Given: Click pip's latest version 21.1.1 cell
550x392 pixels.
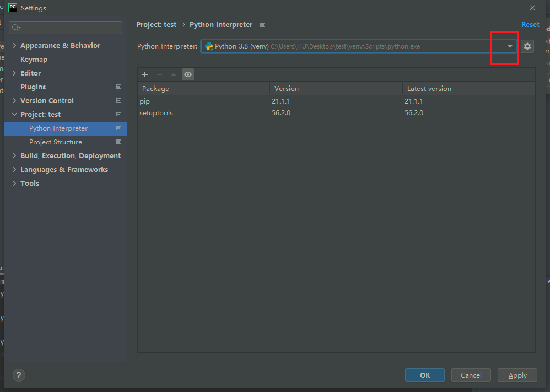Looking at the screenshot, I should coord(413,101).
